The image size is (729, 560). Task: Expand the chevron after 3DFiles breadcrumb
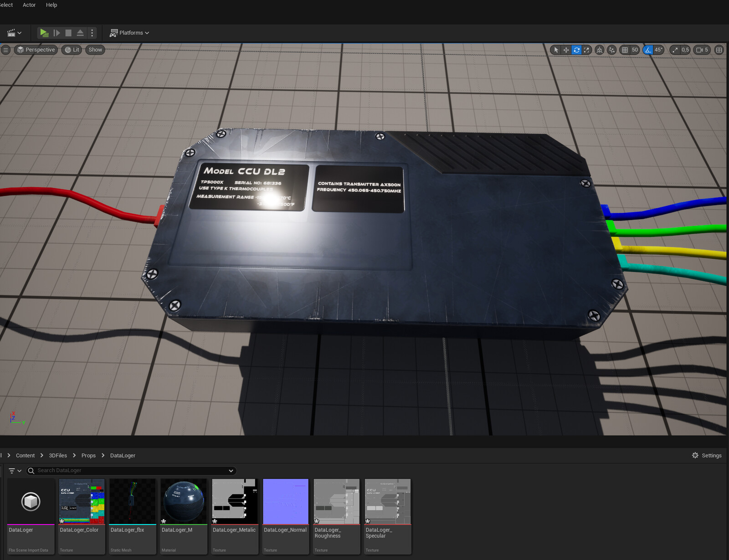74,456
